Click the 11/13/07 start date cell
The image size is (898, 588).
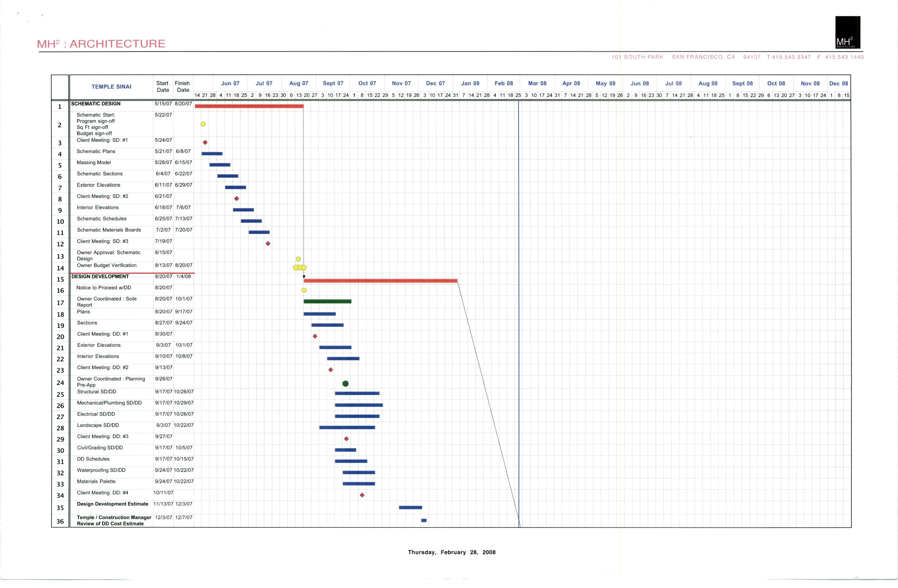point(163,504)
